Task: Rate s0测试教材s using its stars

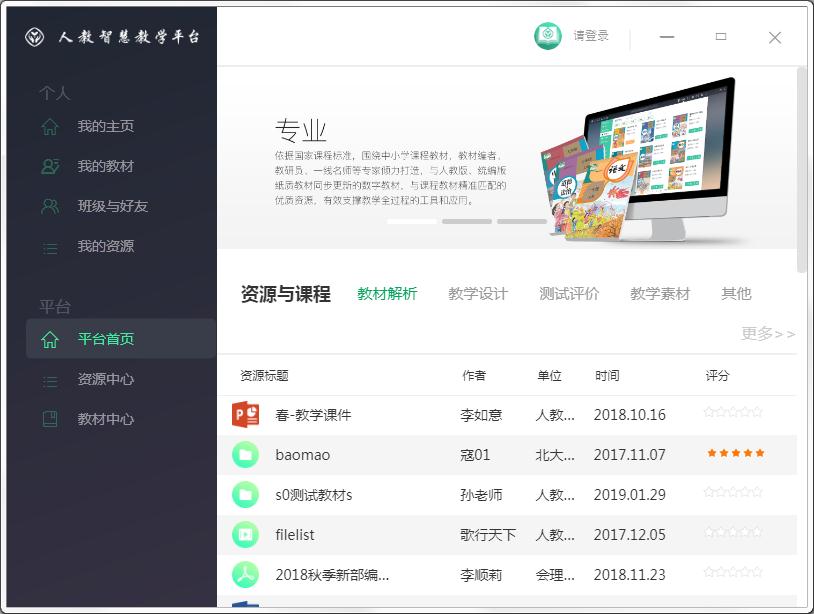Action: (733, 492)
